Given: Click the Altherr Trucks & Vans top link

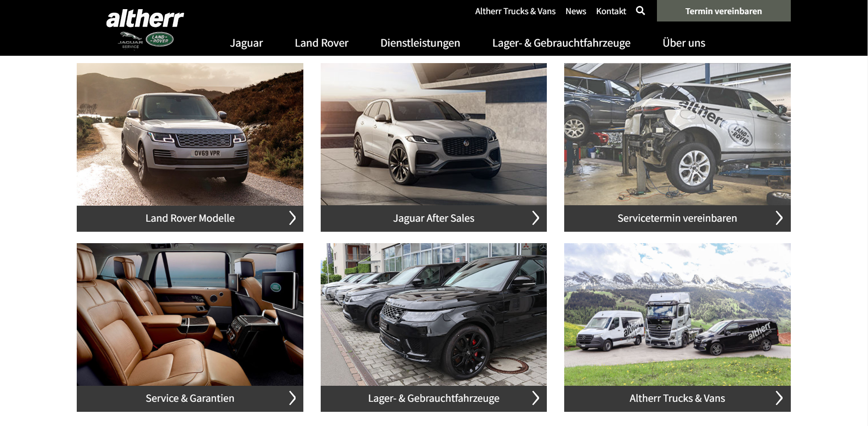Looking at the screenshot, I should [x=515, y=11].
